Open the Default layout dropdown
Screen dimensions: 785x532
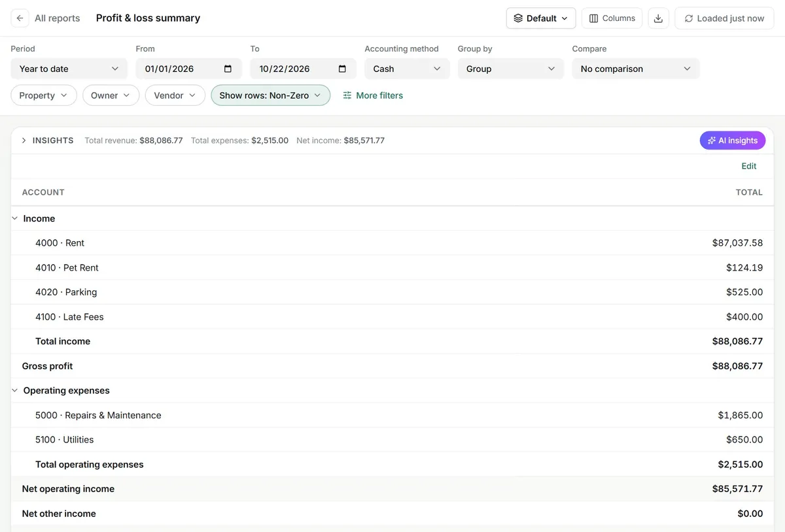click(541, 18)
